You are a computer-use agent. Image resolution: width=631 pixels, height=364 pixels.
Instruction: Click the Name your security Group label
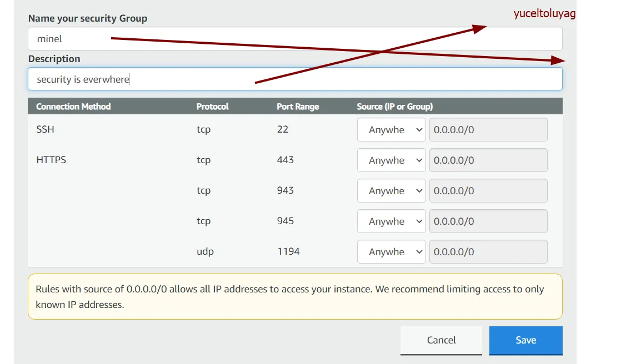pyautogui.click(x=88, y=18)
